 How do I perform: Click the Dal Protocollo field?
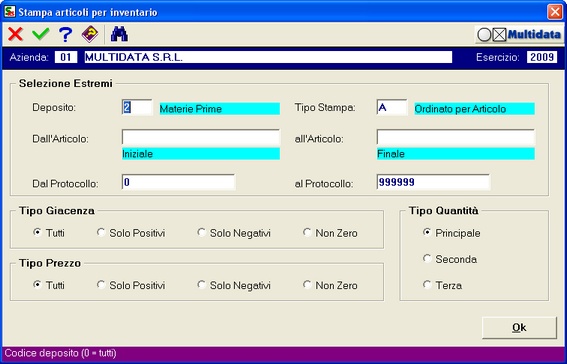click(x=178, y=182)
